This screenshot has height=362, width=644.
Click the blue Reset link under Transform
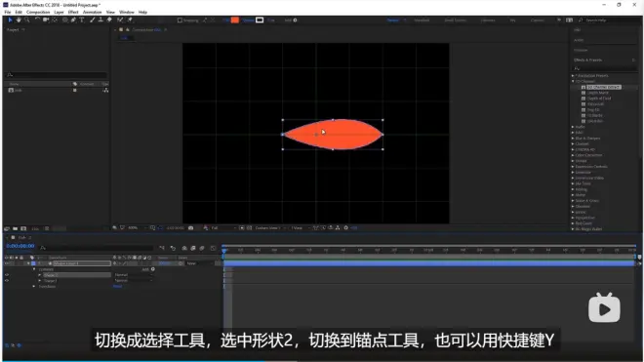(117, 287)
